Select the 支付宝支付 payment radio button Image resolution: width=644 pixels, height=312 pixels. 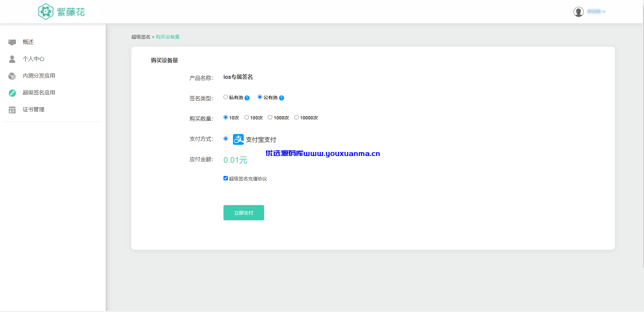[226, 139]
